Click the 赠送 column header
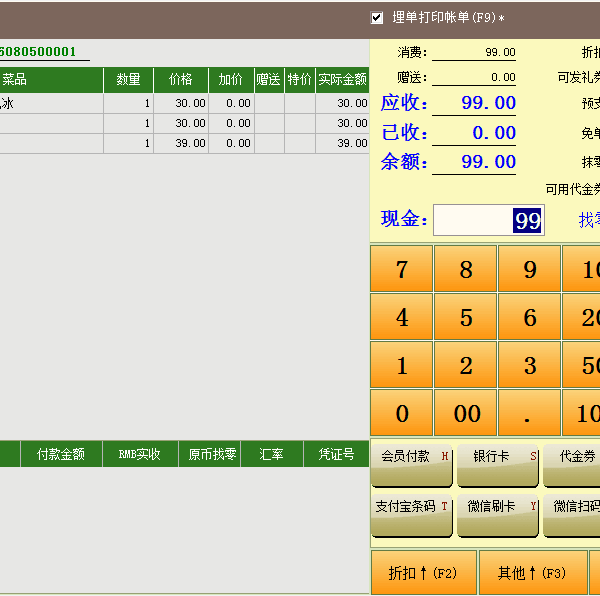Screen dimensions: 600x596 pos(269,80)
